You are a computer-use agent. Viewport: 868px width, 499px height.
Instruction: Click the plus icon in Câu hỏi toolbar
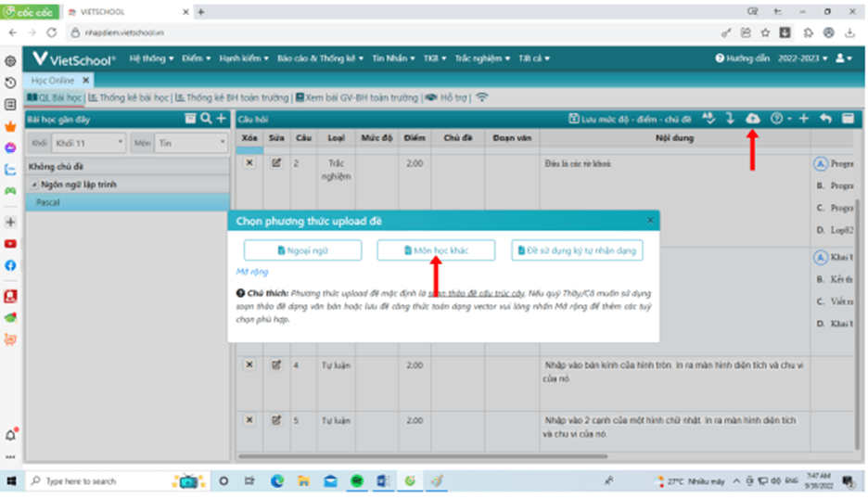803,119
